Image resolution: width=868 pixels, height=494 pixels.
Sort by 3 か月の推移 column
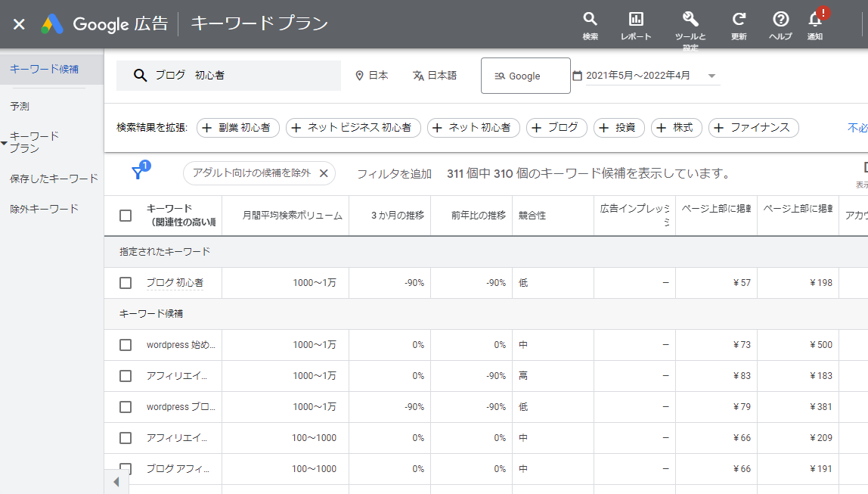click(398, 216)
